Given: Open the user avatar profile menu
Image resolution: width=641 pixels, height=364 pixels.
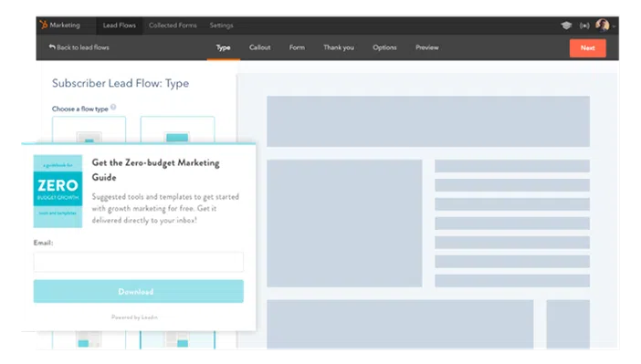Looking at the screenshot, I should click(602, 26).
